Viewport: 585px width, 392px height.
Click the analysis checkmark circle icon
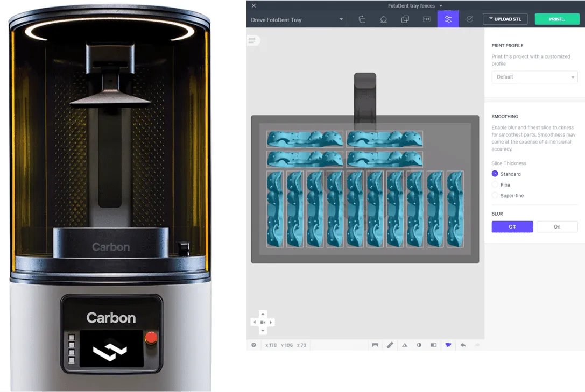[469, 19]
